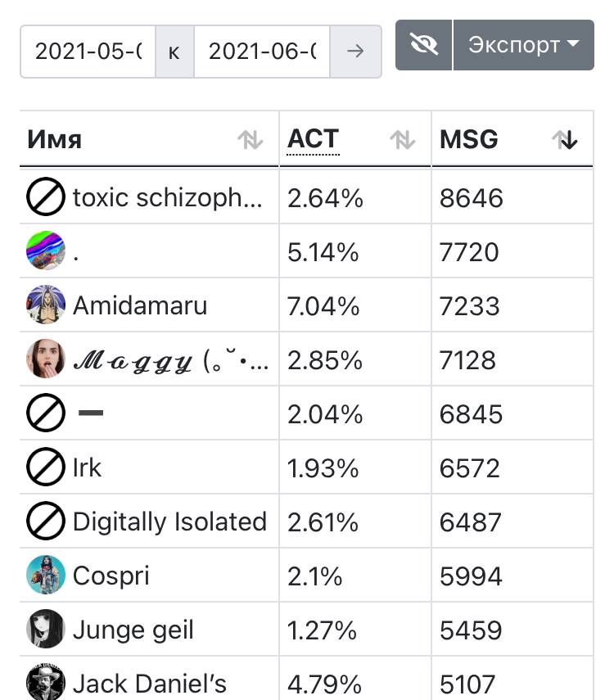Click Junge geil's avatar picture
Image resolution: width=614 pixels, height=700 pixels.
[46, 629]
